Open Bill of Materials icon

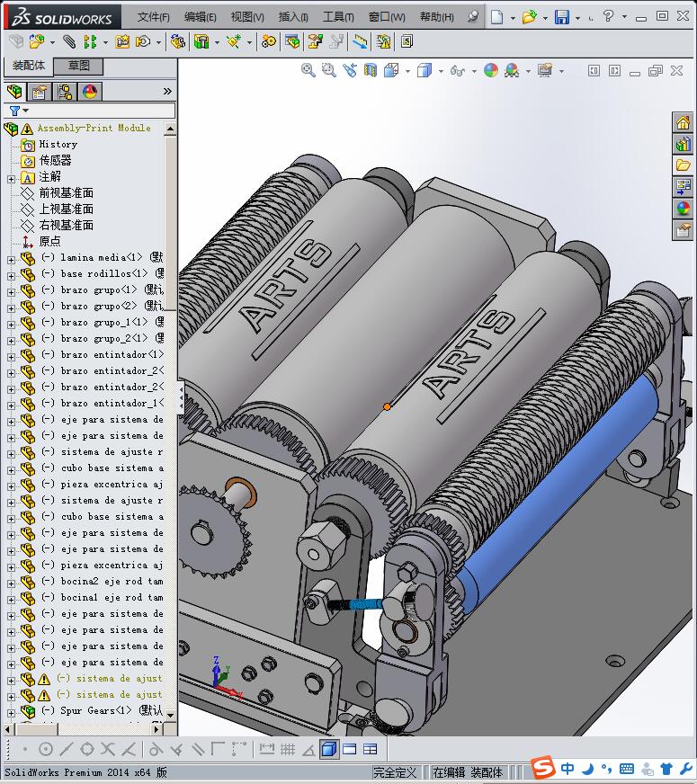pyautogui.click(x=292, y=41)
